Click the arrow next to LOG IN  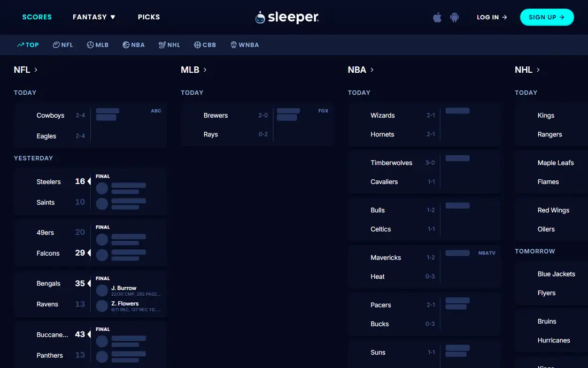point(505,17)
